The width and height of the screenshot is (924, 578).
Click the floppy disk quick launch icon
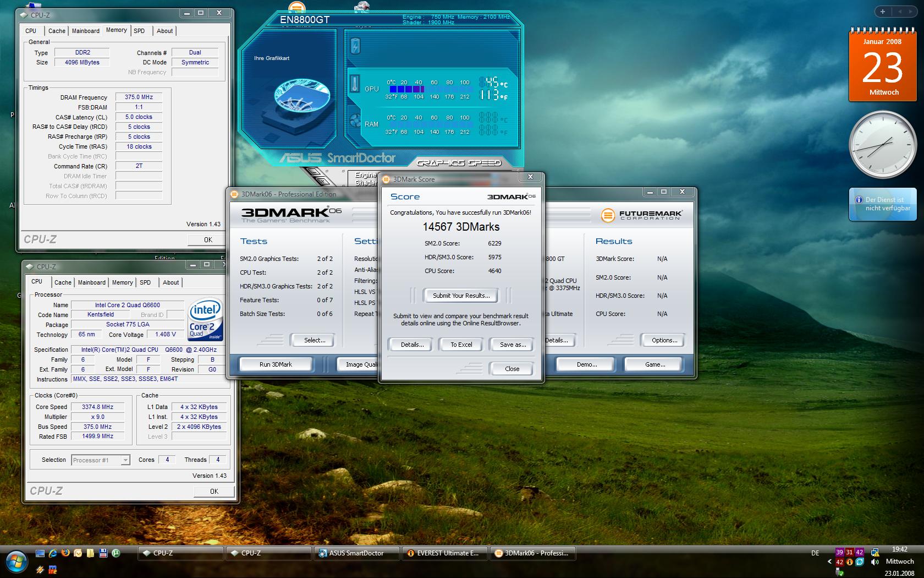(103, 553)
